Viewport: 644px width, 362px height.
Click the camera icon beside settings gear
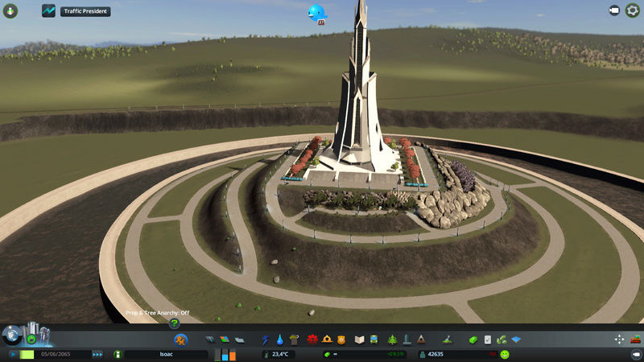pyautogui.click(x=614, y=10)
